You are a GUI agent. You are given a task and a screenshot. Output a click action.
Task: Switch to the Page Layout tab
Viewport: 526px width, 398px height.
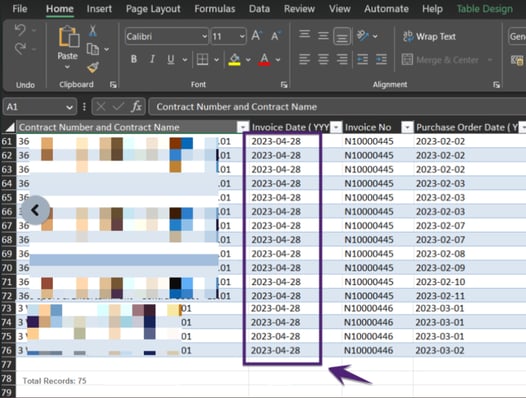click(x=153, y=9)
